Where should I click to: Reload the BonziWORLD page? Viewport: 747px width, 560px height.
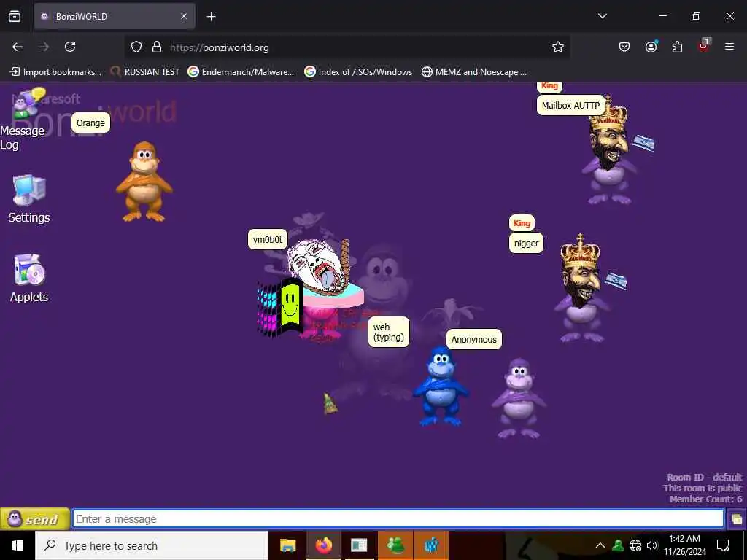70,47
